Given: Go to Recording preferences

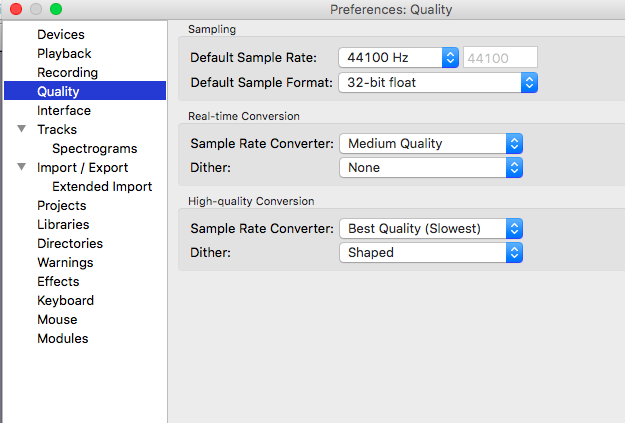Looking at the screenshot, I should tap(67, 73).
